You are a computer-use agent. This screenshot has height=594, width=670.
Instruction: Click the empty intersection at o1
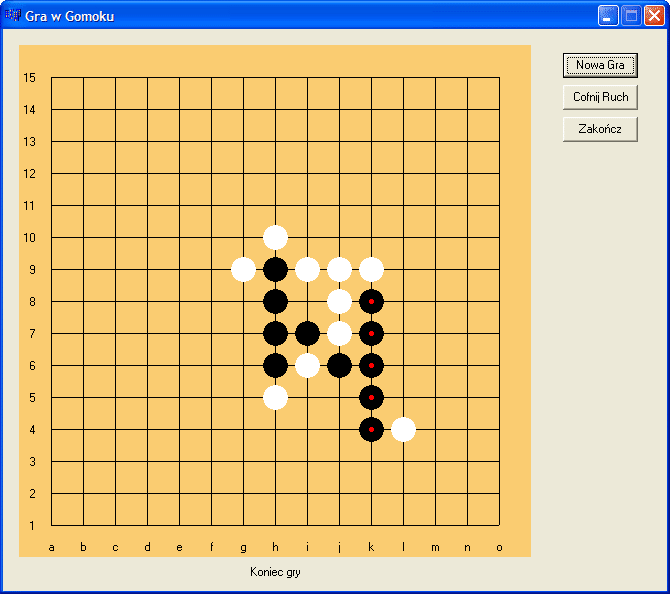click(x=499, y=525)
